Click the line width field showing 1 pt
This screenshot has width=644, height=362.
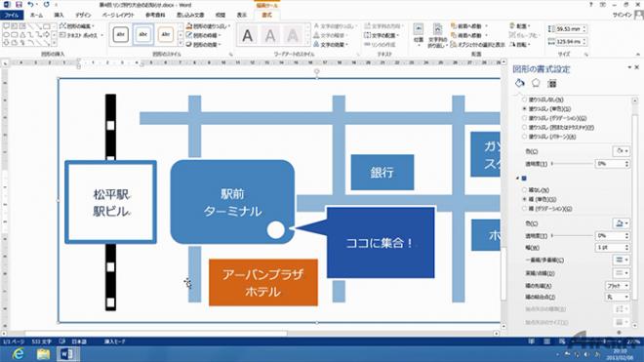coord(613,248)
